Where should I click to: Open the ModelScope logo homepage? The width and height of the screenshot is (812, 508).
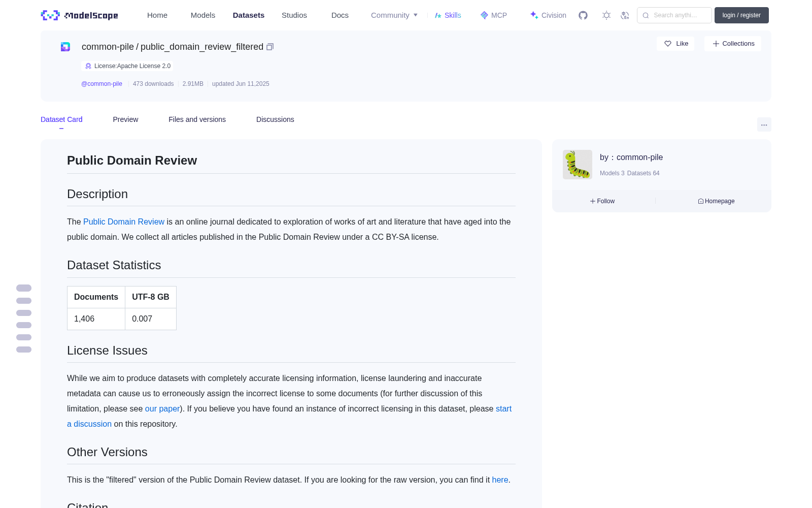coord(79,15)
